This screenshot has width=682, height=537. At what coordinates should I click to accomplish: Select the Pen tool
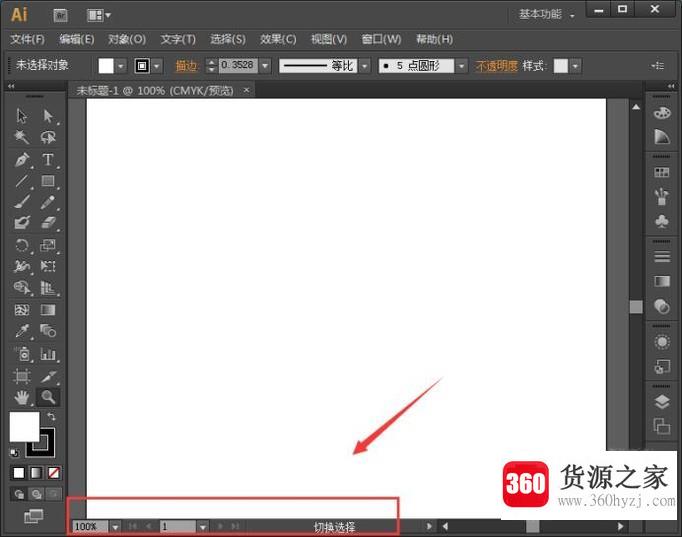(x=22, y=160)
